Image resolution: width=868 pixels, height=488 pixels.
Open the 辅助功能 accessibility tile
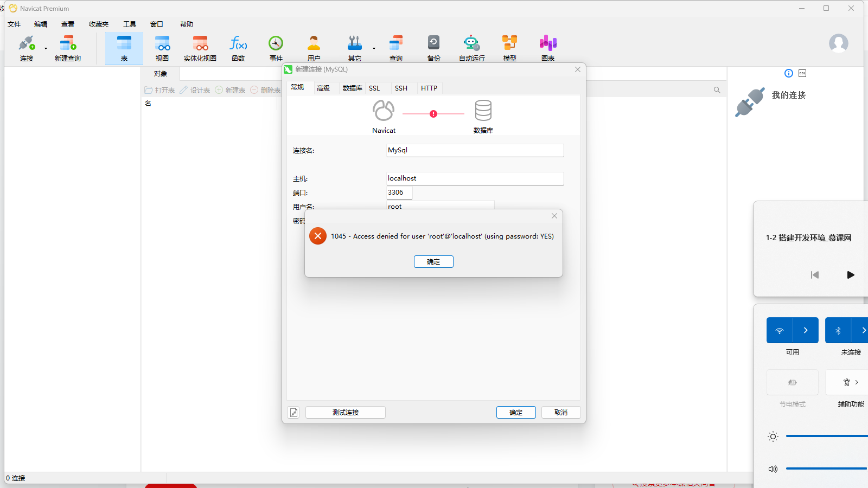pos(847,382)
